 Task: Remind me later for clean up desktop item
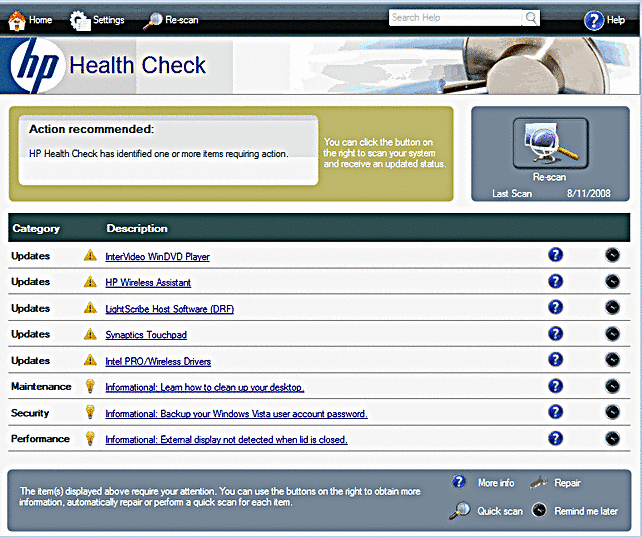612,386
